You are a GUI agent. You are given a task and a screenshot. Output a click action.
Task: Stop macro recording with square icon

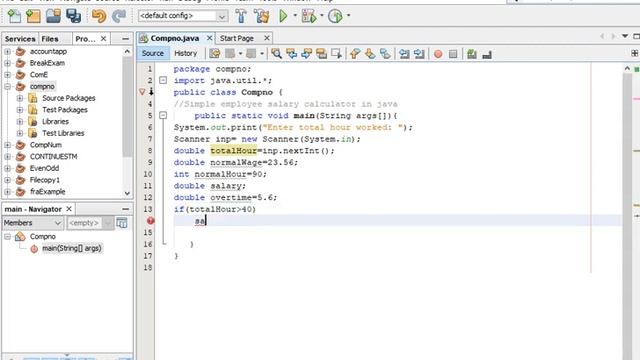(453, 53)
